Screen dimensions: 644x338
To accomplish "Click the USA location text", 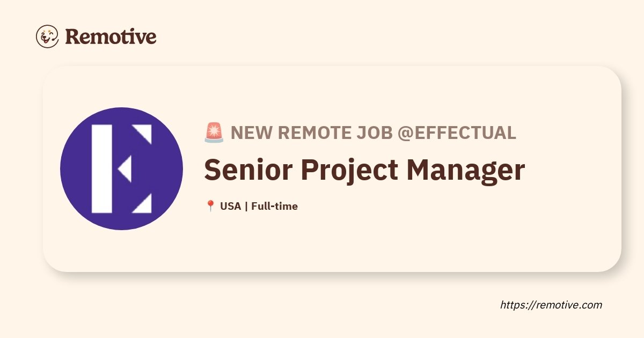I will (x=230, y=206).
